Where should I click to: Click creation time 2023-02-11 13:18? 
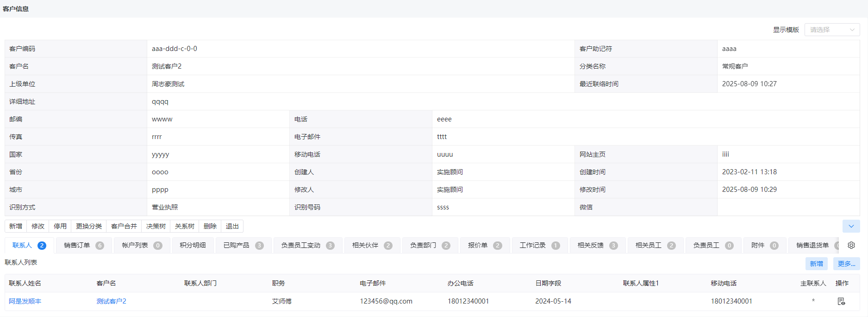click(x=749, y=172)
